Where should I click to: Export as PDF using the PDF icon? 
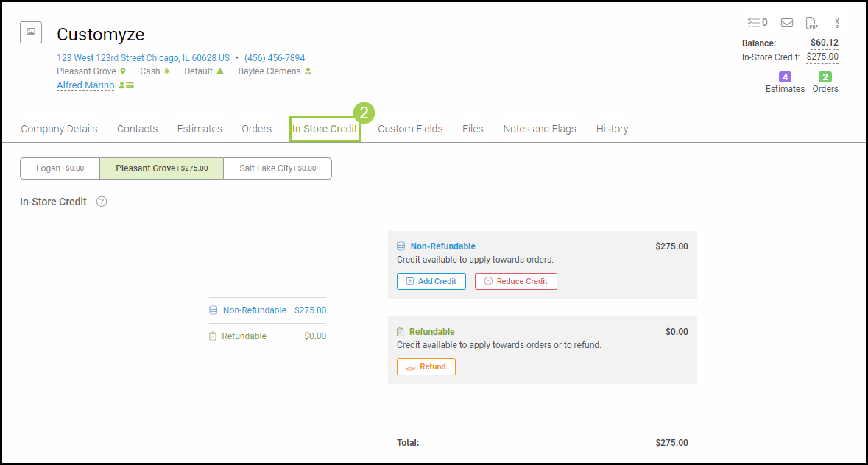coord(811,23)
